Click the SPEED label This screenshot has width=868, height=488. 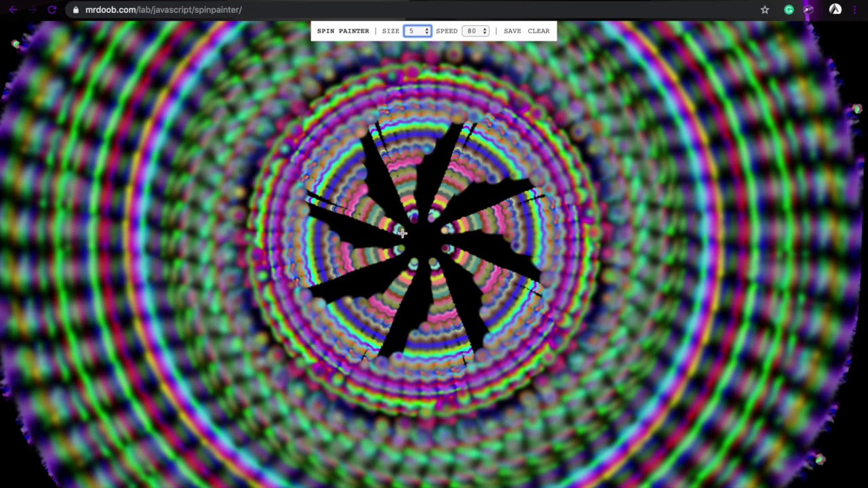coord(446,30)
